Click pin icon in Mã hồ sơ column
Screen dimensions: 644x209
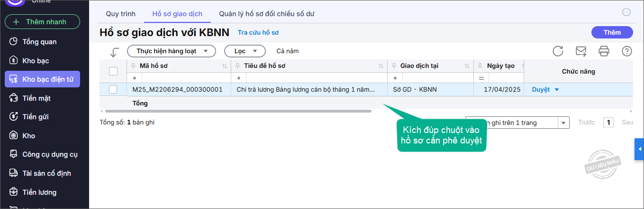coord(133,66)
